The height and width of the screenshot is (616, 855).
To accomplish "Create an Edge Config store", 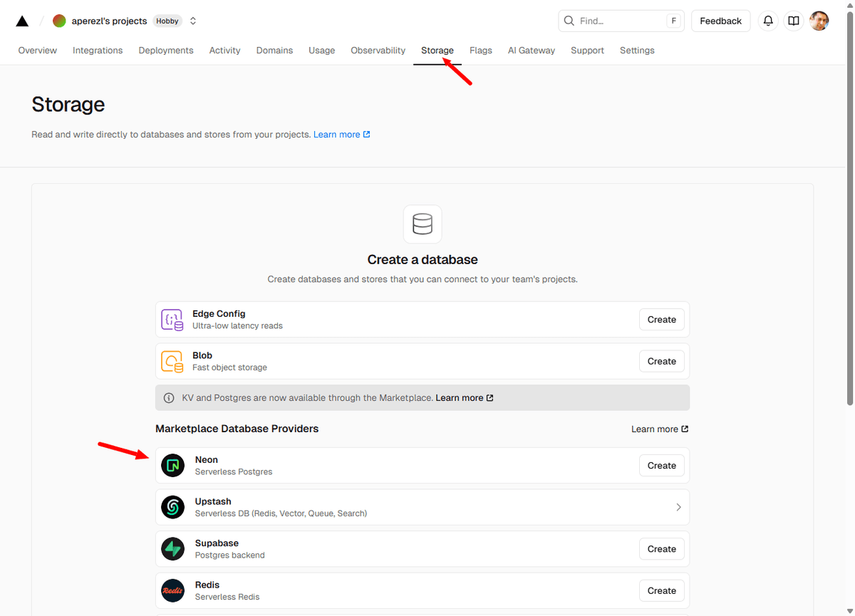I will [661, 320].
